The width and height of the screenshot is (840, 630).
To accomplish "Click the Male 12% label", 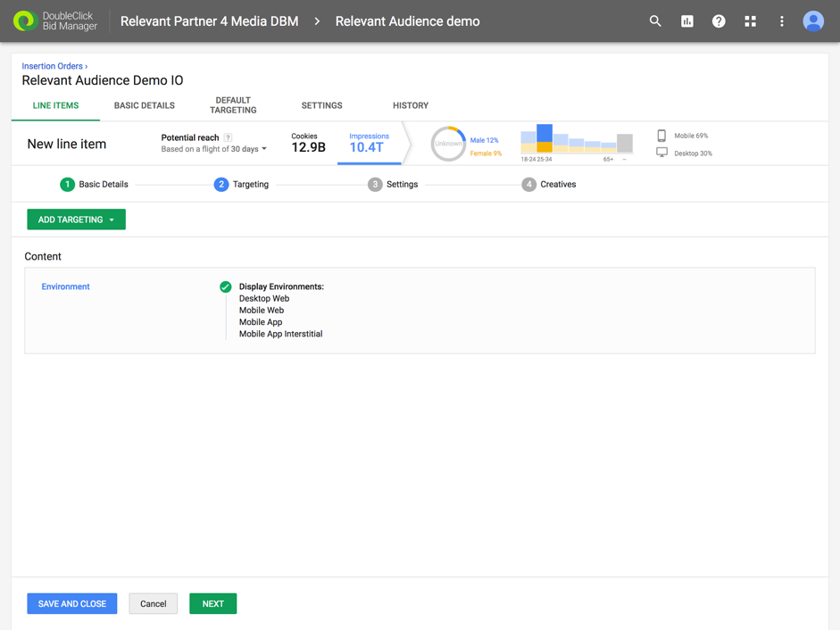I will 485,140.
